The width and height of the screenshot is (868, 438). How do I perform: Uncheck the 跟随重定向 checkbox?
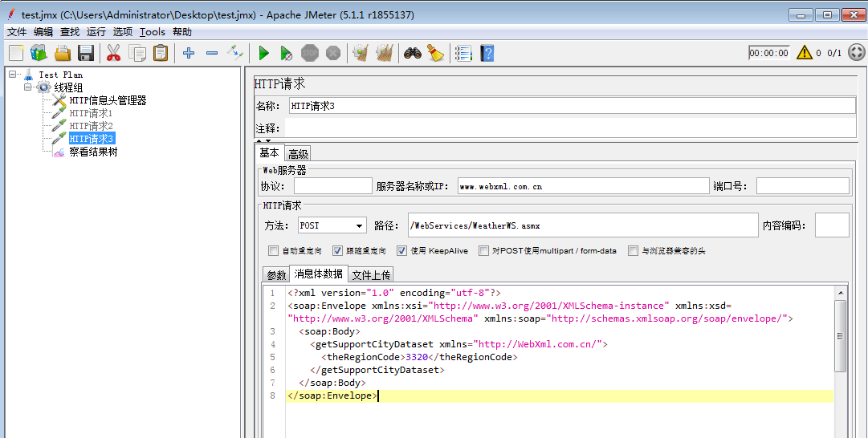pos(337,250)
